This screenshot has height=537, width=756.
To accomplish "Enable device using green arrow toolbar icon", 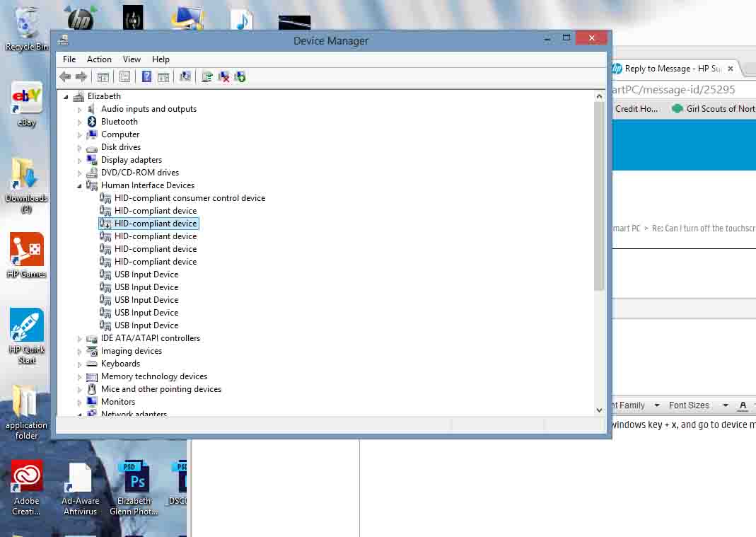I will [240, 77].
